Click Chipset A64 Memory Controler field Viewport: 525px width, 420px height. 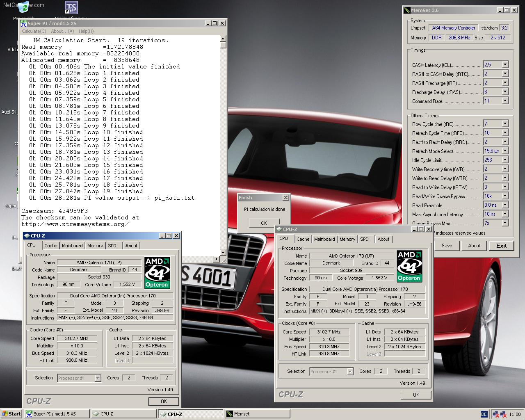pos(453,28)
